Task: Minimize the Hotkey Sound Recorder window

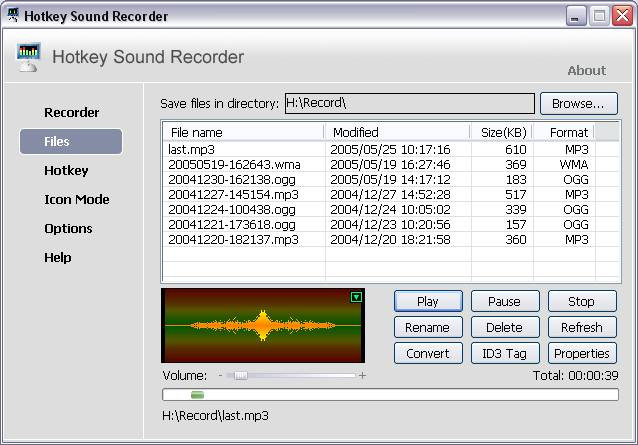Action: point(575,16)
